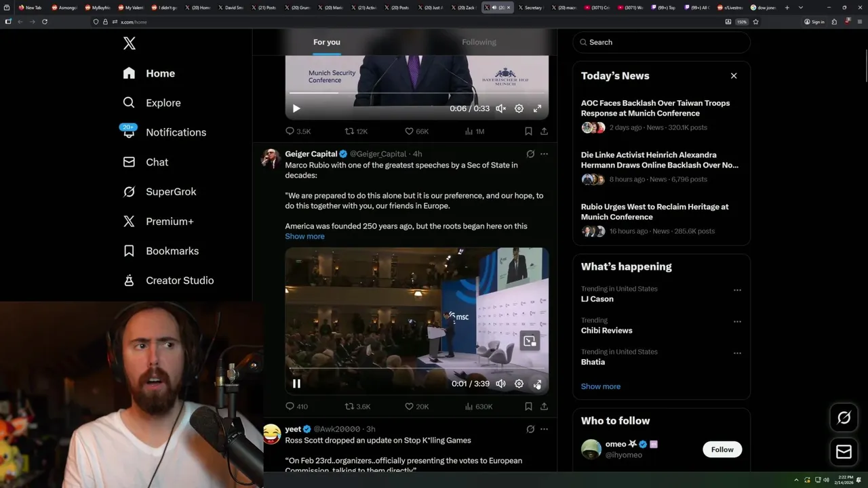Repost the Geiger Capital post with 3.6K
The image size is (868, 488).
tap(357, 407)
